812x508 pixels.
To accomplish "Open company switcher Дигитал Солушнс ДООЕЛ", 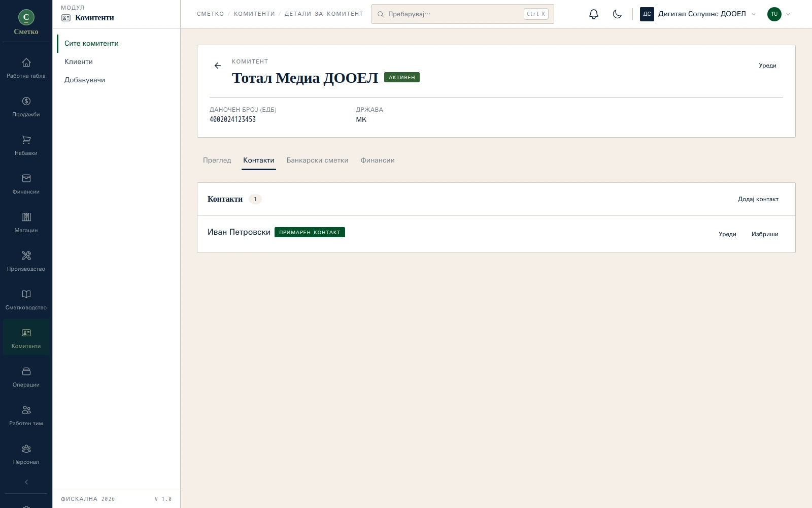I will (698, 14).
